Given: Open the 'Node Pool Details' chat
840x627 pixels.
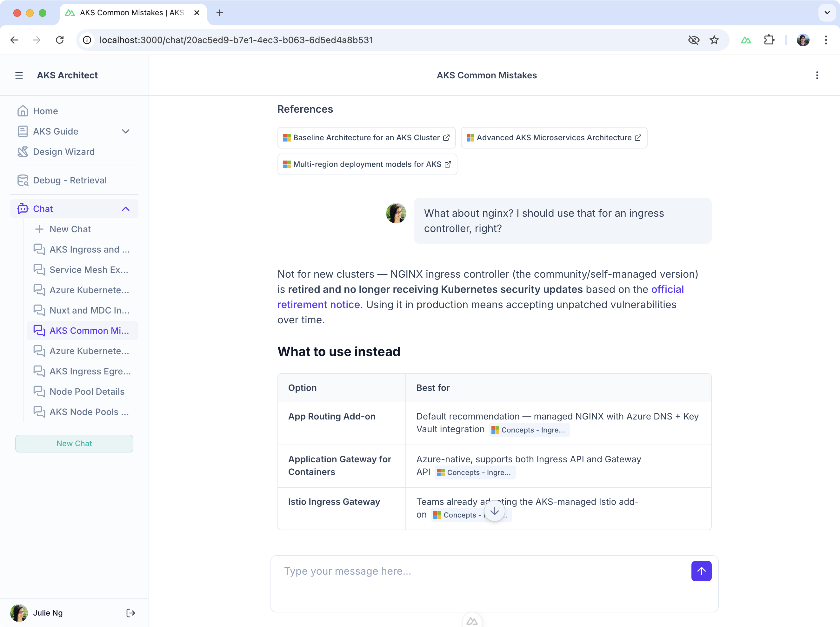Looking at the screenshot, I should pyautogui.click(x=83, y=391).
